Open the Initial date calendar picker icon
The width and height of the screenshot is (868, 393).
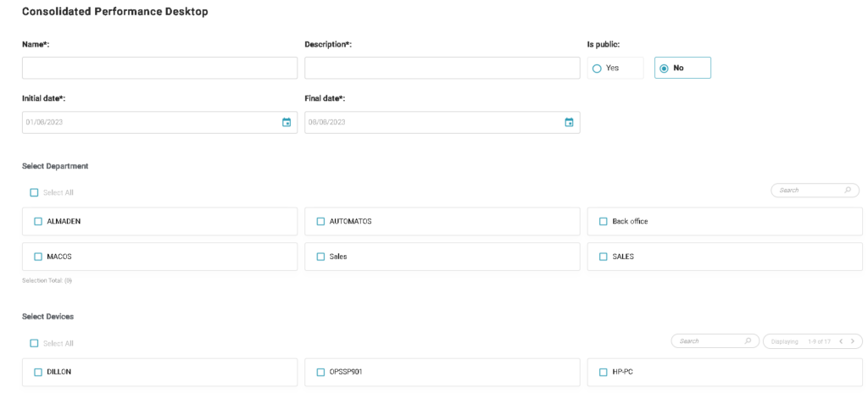pyautogui.click(x=287, y=122)
